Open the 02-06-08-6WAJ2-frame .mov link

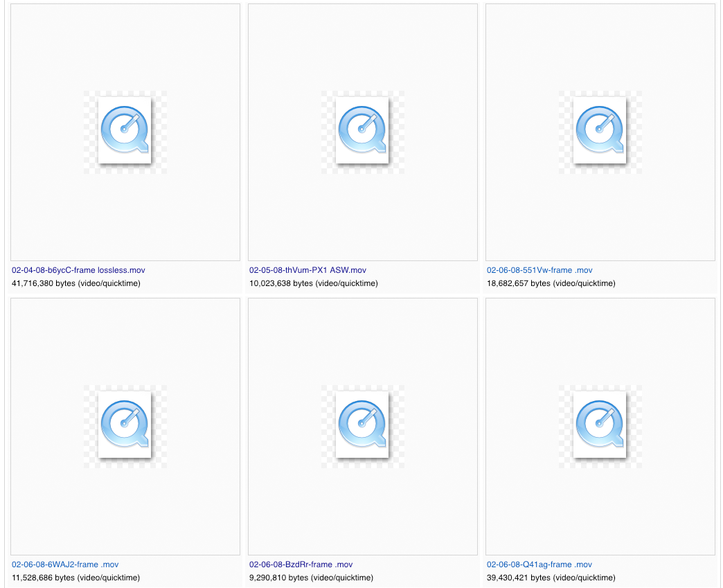pyautogui.click(x=64, y=564)
